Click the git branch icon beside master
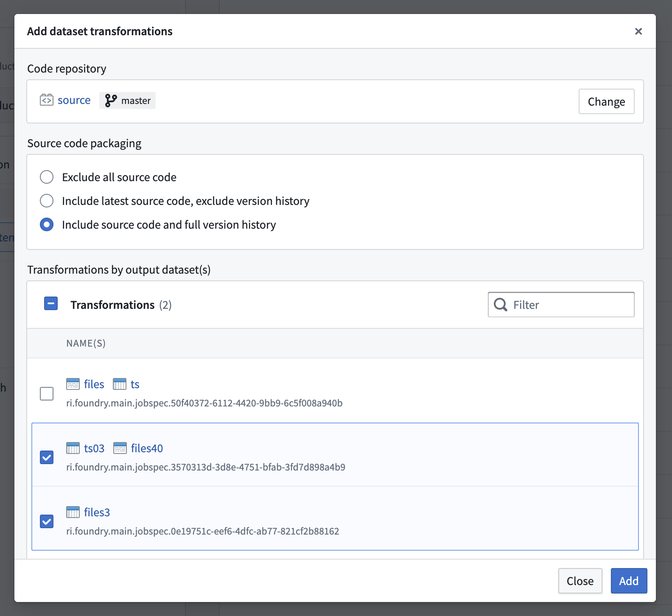Image resolution: width=672 pixels, height=616 pixels. pyautogui.click(x=111, y=101)
